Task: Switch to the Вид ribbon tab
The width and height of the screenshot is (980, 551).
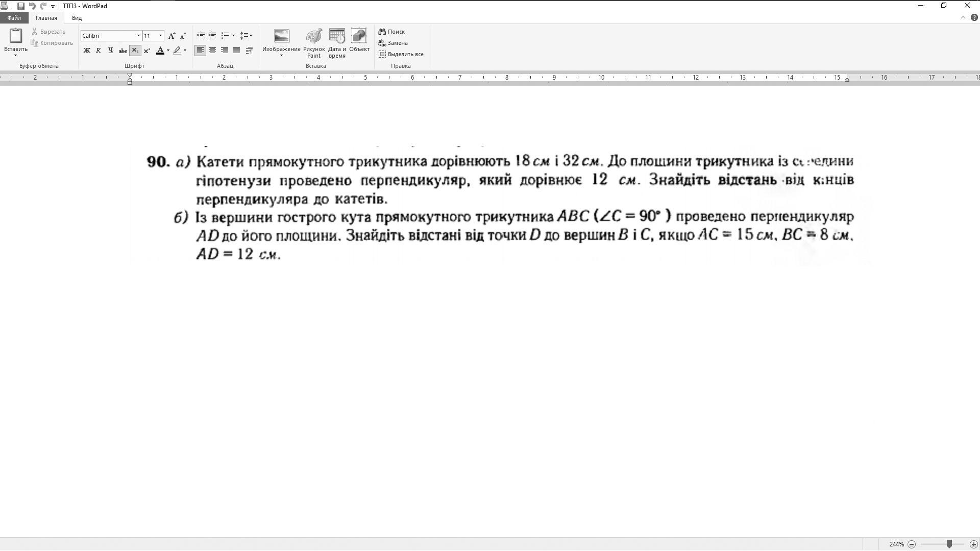Action: (77, 18)
